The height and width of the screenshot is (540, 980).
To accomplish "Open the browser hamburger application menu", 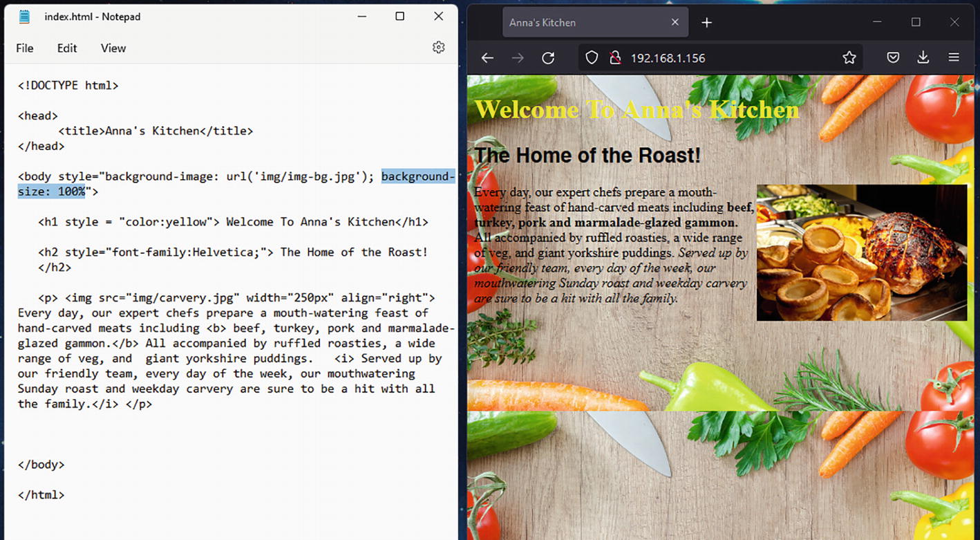I will point(954,58).
